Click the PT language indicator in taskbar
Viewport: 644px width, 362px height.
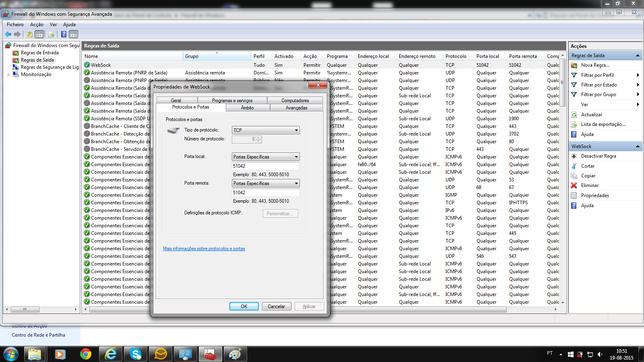pos(550,353)
